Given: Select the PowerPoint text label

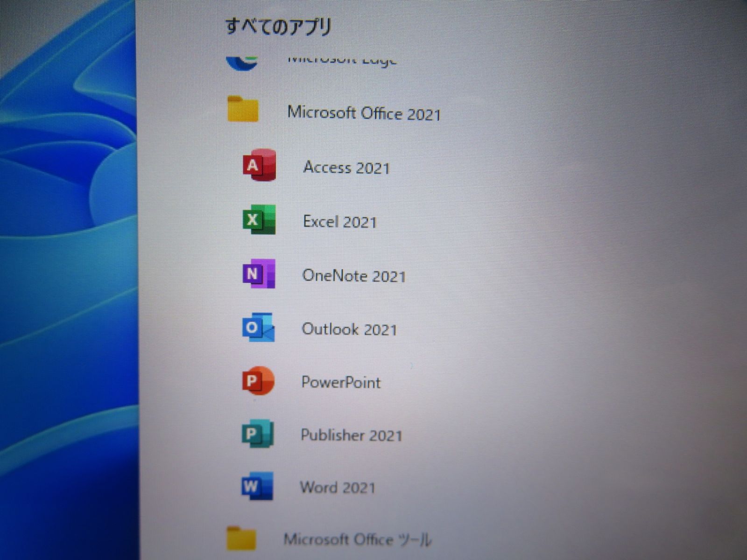Looking at the screenshot, I should click(x=341, y=383).
